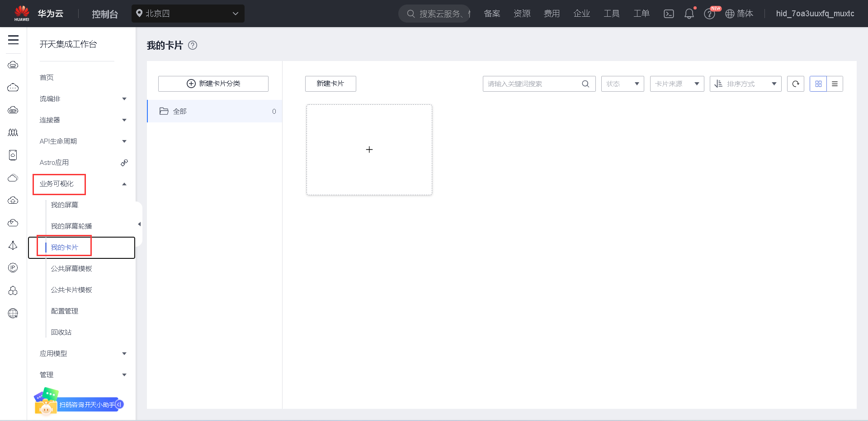Viewport: 868px width, 421px height.
Task: Select 我的卡片 submenu item
Action: click(65, 248)
